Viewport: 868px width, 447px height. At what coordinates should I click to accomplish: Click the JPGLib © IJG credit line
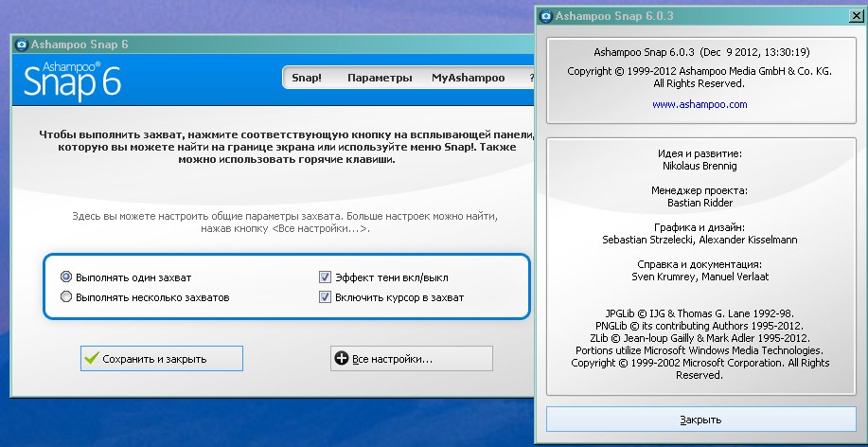700,313
